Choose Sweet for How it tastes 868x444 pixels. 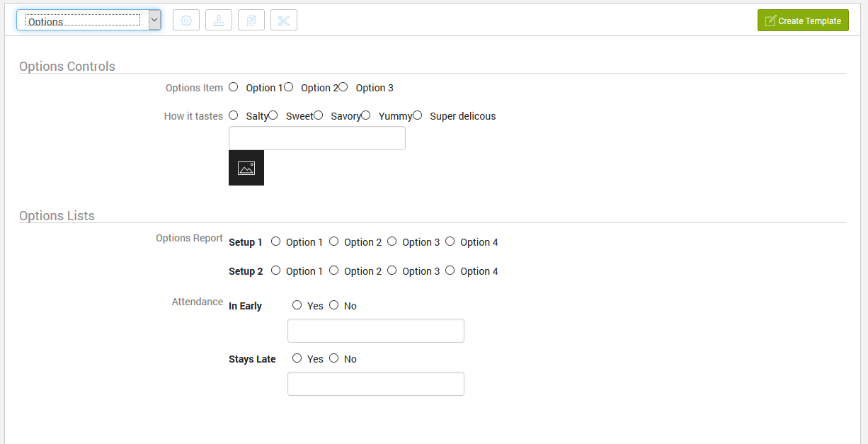click(273, 115)
